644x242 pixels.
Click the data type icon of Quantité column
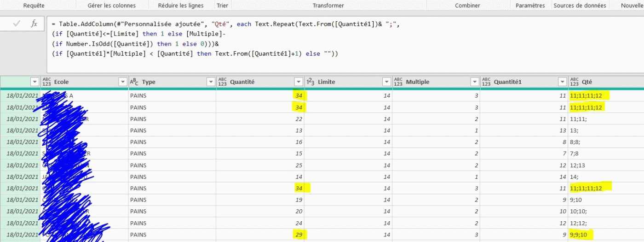click(x=222, y=82)
